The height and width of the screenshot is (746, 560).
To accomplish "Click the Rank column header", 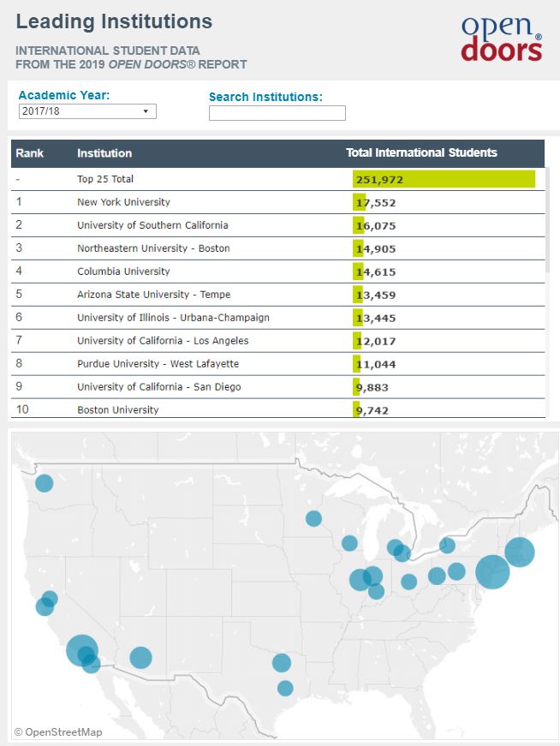I will click(29, 153).
